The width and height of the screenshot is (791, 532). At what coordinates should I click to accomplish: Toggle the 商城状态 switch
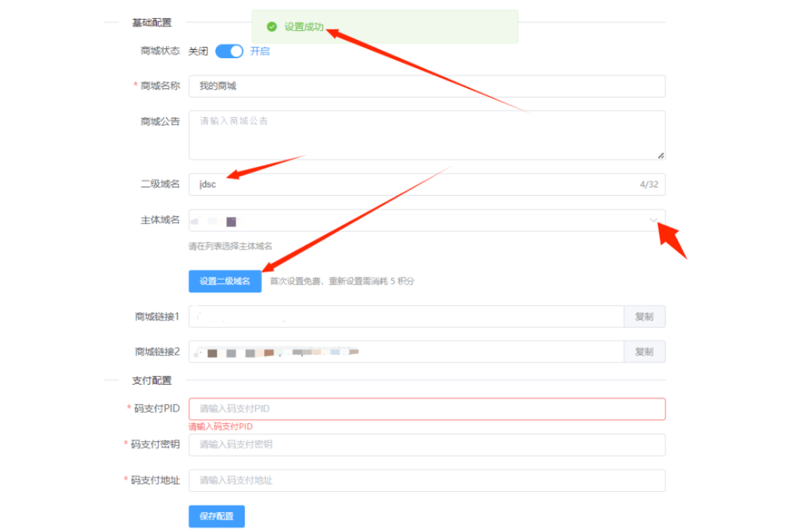[x=229, y=51]
